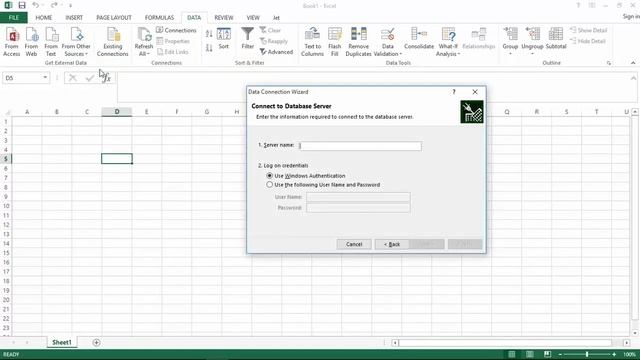Click the Server name field
This screenshot has width=640, height=360.
360,146
